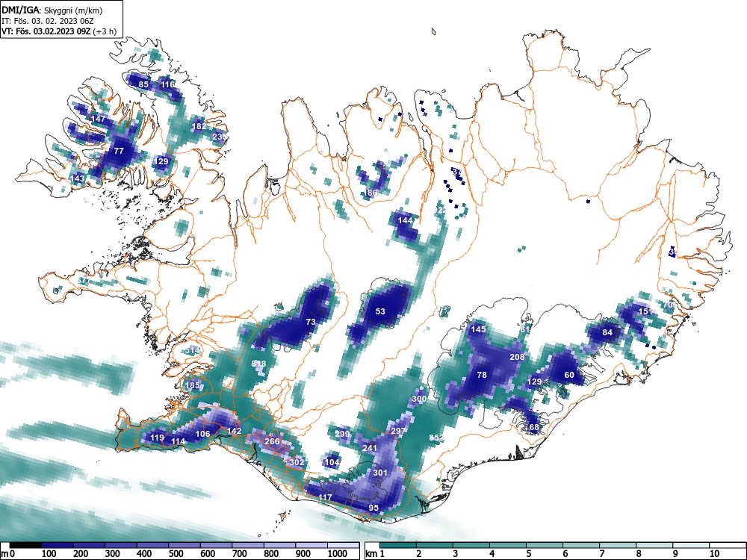Screen dimensions: 747x560
Task: Click the visibility value 302 on the map
Action: [297, 462]
